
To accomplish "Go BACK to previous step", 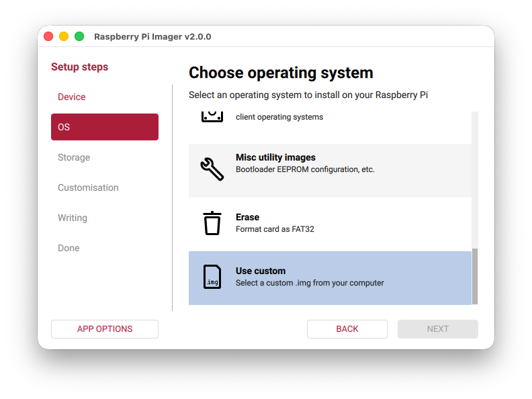I will (347, 328).
